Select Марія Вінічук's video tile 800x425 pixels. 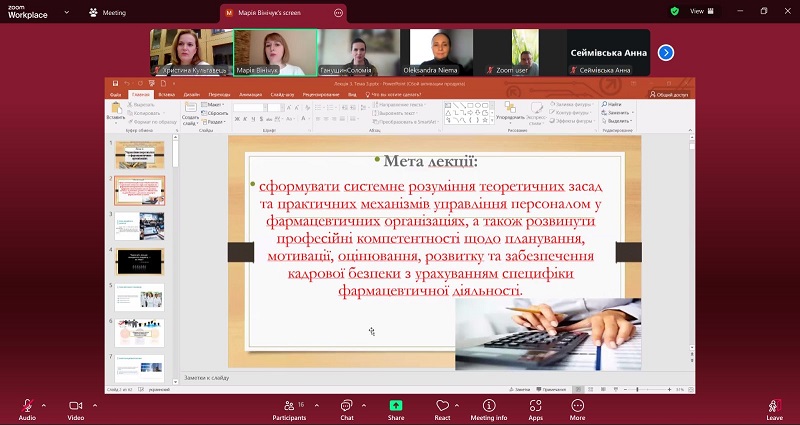[275, 52]
